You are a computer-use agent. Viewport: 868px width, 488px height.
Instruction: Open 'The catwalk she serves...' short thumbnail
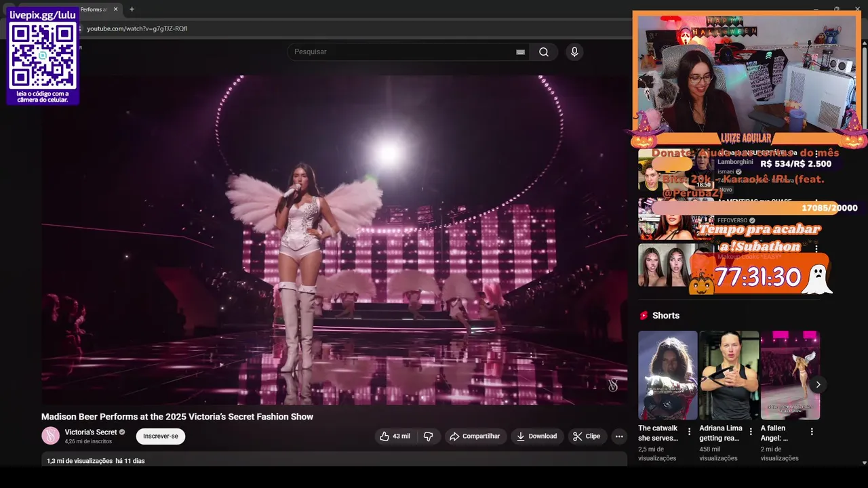(x=668, y=375)
